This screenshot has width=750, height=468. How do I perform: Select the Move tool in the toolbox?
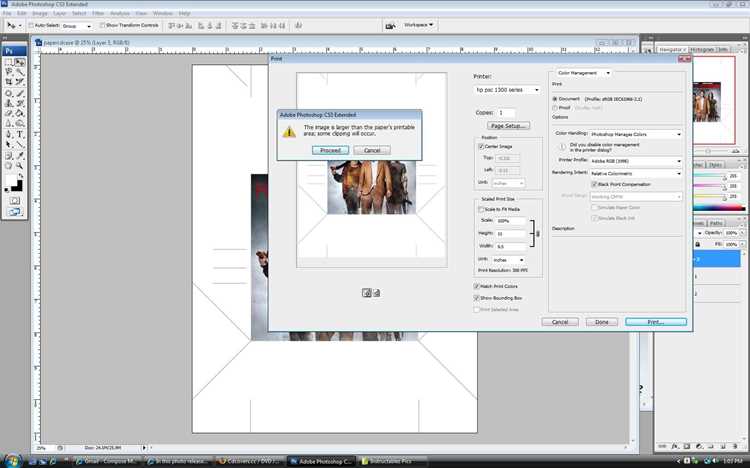[x=20, y=62]
